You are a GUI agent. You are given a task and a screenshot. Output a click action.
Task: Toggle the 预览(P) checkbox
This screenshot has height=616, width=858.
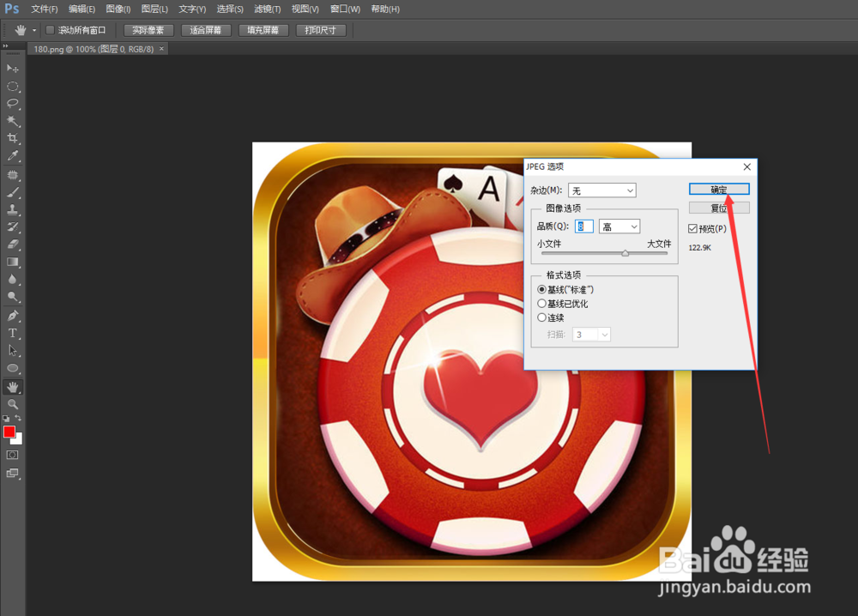pyautogui.click(x=692, y=229)
